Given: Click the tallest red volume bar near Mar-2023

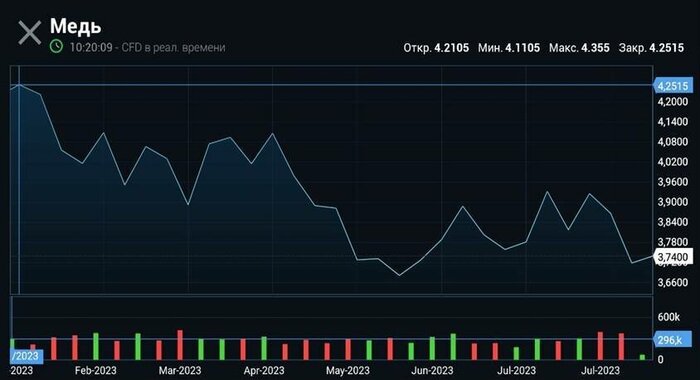Looking at the screenshot, I should pyautogui.click(x=180, y=345).
